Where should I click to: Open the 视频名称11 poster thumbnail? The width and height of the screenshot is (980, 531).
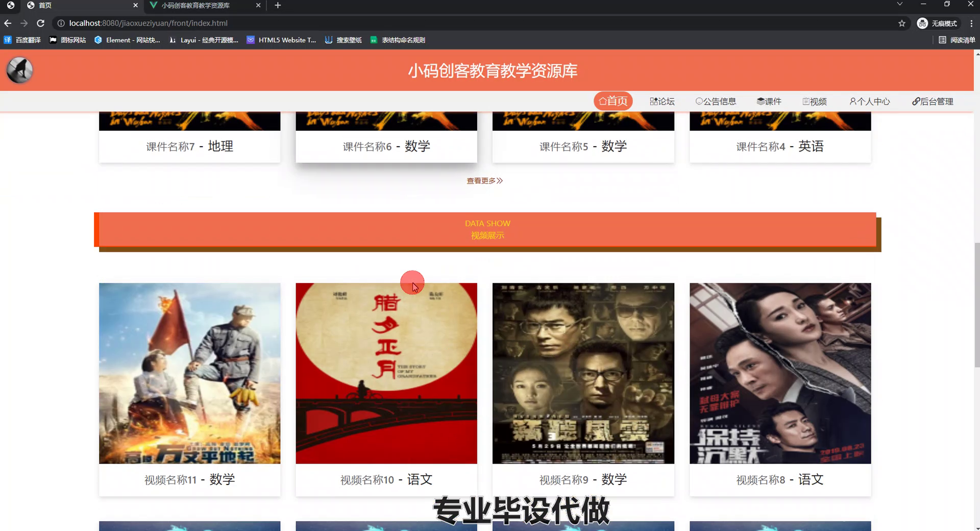(x=189, y=373)
